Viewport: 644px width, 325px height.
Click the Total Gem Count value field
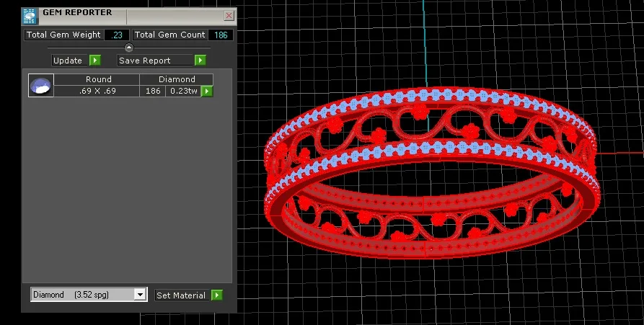coord(221,35)
